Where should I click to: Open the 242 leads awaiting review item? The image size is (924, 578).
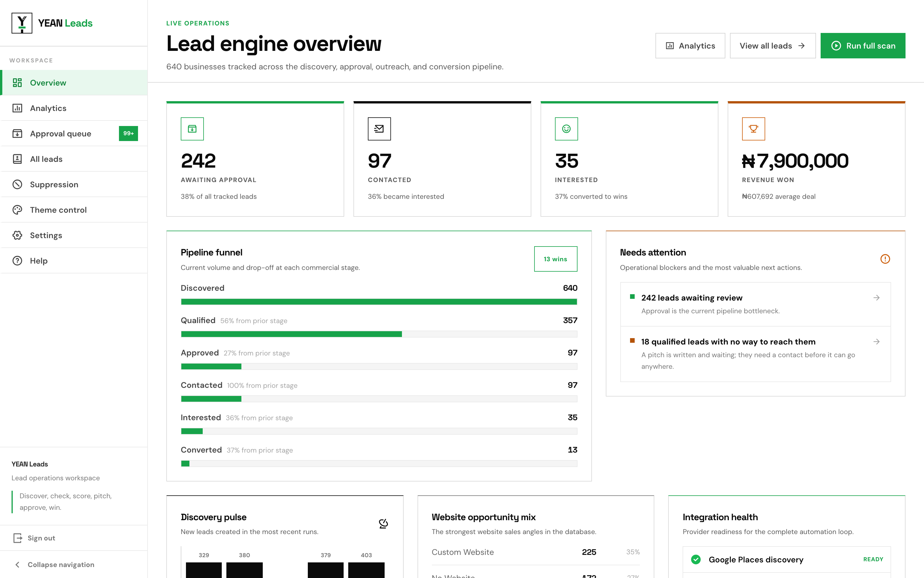tap(755, 304)
